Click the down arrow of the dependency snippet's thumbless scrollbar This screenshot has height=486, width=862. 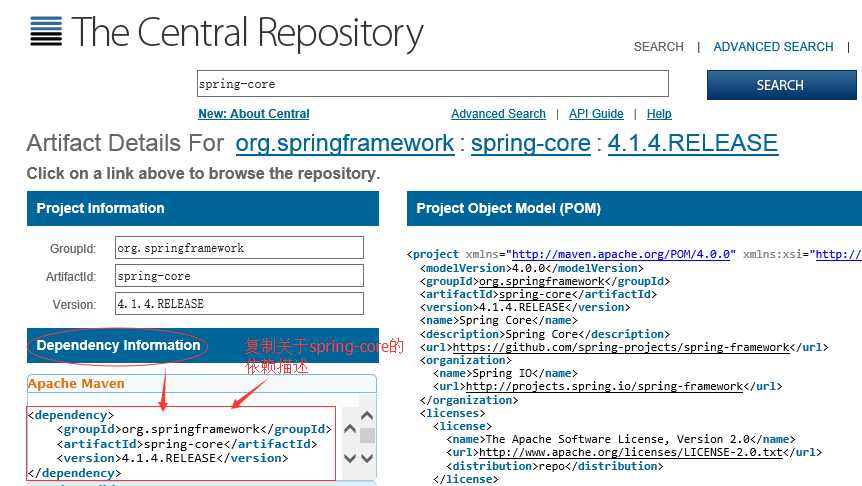(350, 458)
